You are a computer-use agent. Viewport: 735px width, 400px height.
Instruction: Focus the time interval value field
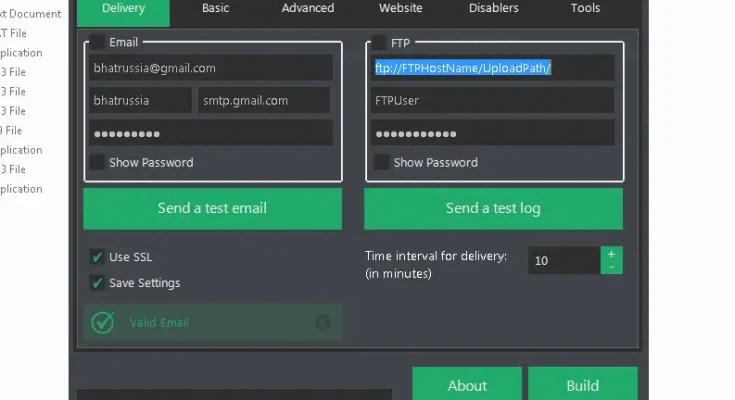pyautogui.click(x=563, y=260)
